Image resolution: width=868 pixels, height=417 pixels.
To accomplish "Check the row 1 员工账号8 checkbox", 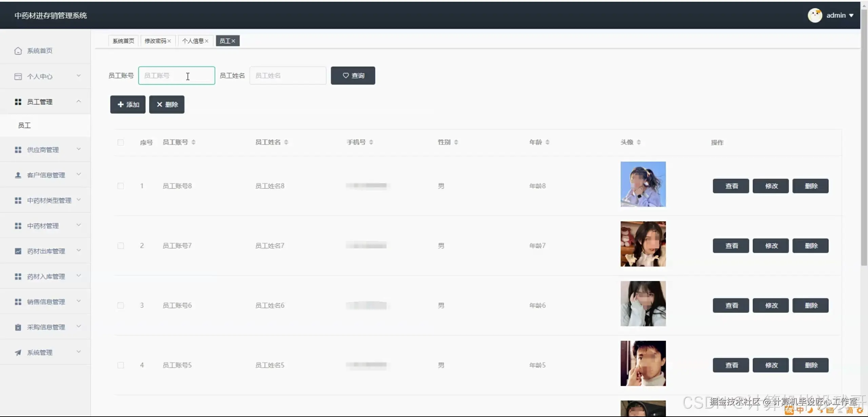I will tap(121, 186).
